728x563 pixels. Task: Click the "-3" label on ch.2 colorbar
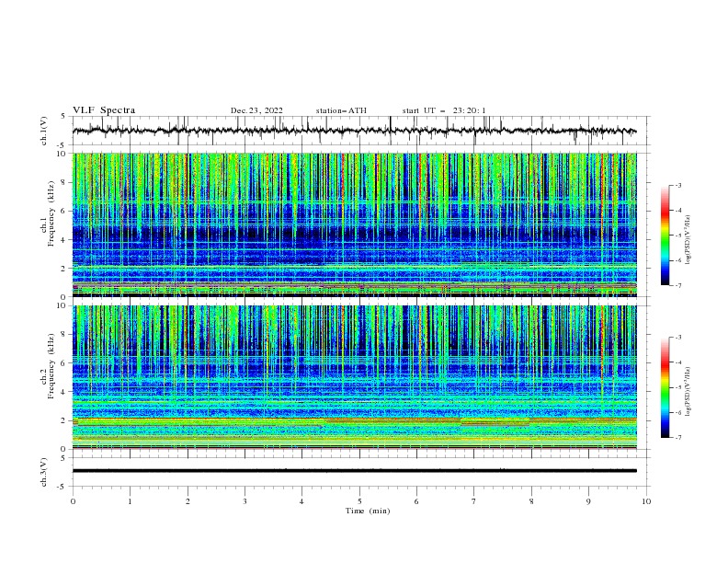678,338
